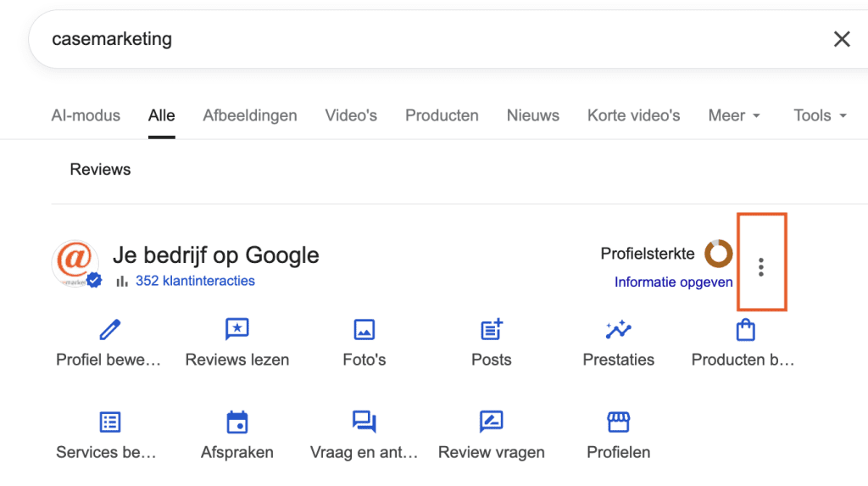This screenshot has height=486, width=868.
Task: Switch to the Nieuws tab
Action: click(x=533, y=115)
